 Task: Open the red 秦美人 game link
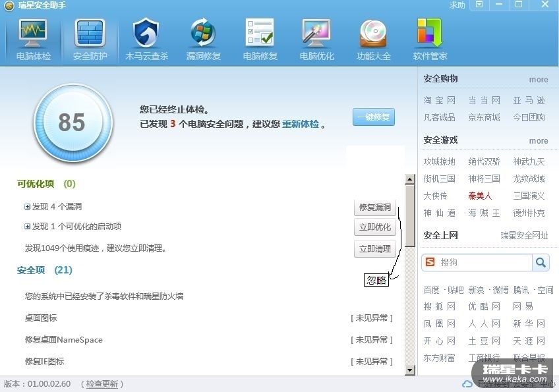point(480,196)
